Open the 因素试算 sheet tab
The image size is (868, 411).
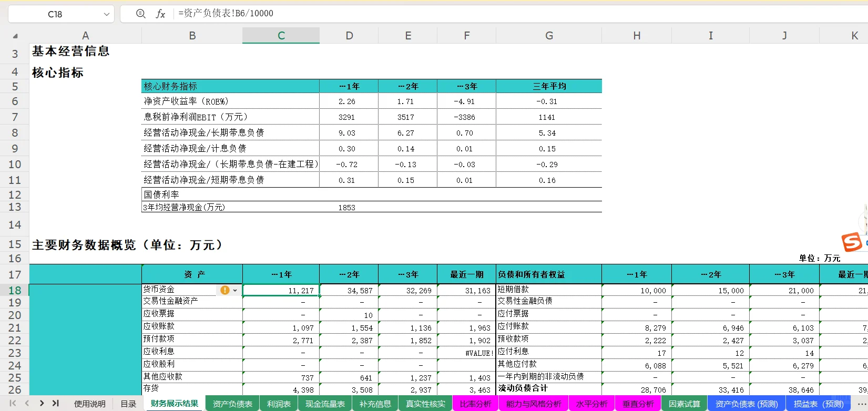[684, 404]
